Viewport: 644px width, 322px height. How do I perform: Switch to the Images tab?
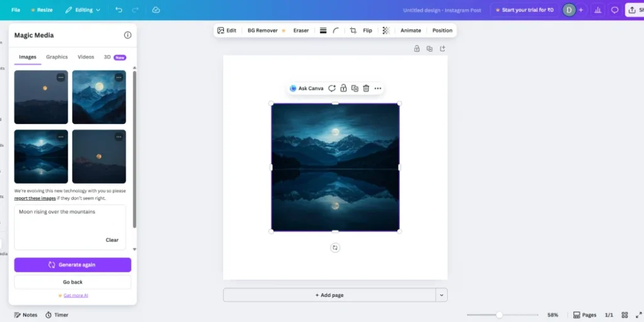[x=28, y=57]
